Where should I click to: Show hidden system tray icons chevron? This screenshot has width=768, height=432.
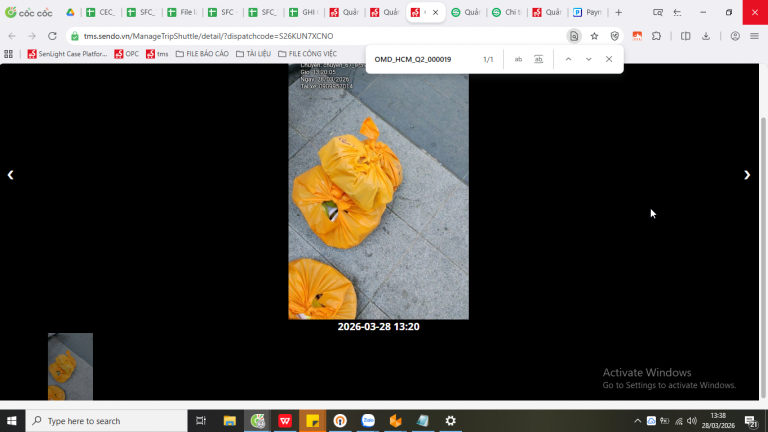click(x=637, y=421)
